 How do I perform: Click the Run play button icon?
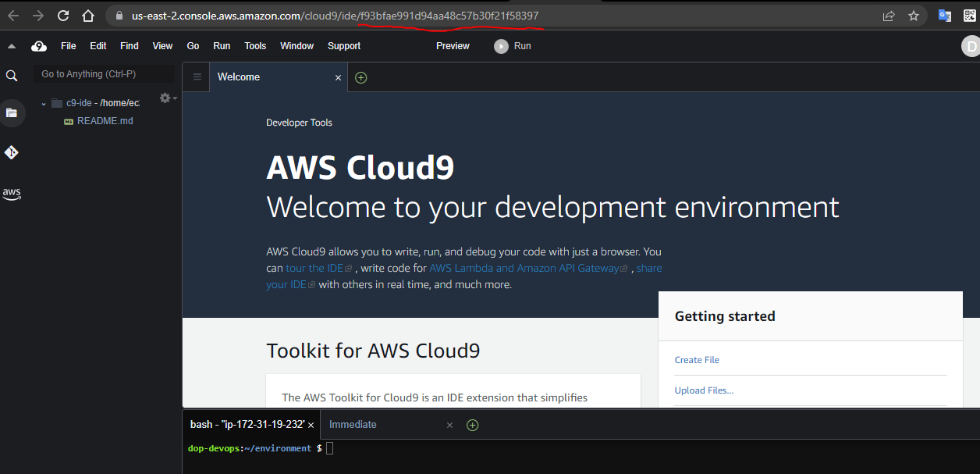[499, 45]
